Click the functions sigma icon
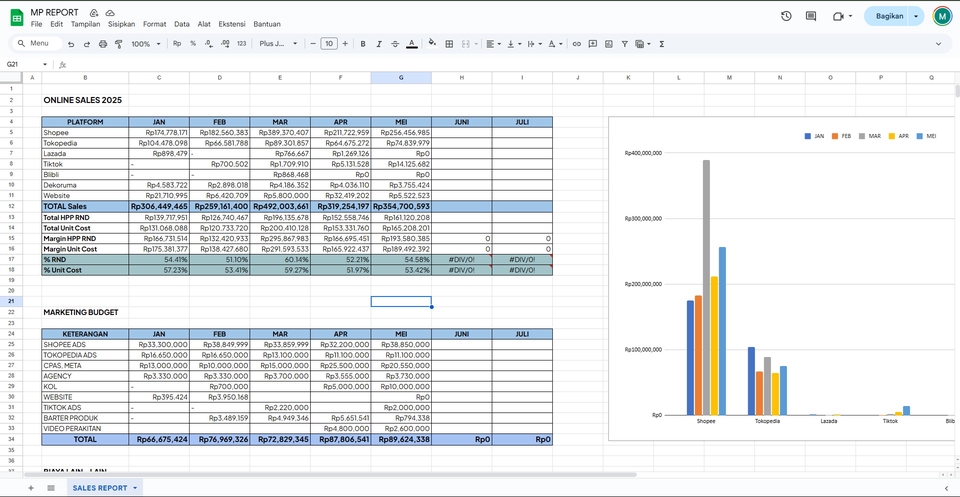Image resolution: width=960 pixels, height=497 pixels. (662, 44)
